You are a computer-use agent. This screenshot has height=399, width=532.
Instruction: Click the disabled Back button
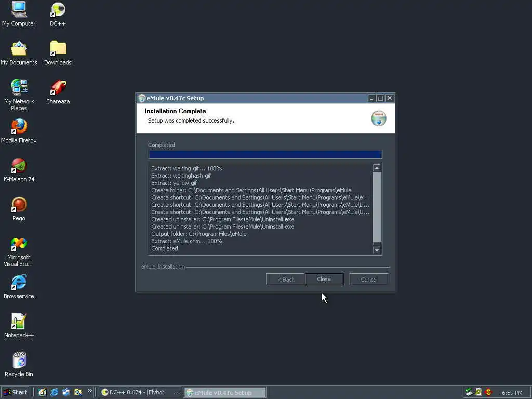point(285,279)
